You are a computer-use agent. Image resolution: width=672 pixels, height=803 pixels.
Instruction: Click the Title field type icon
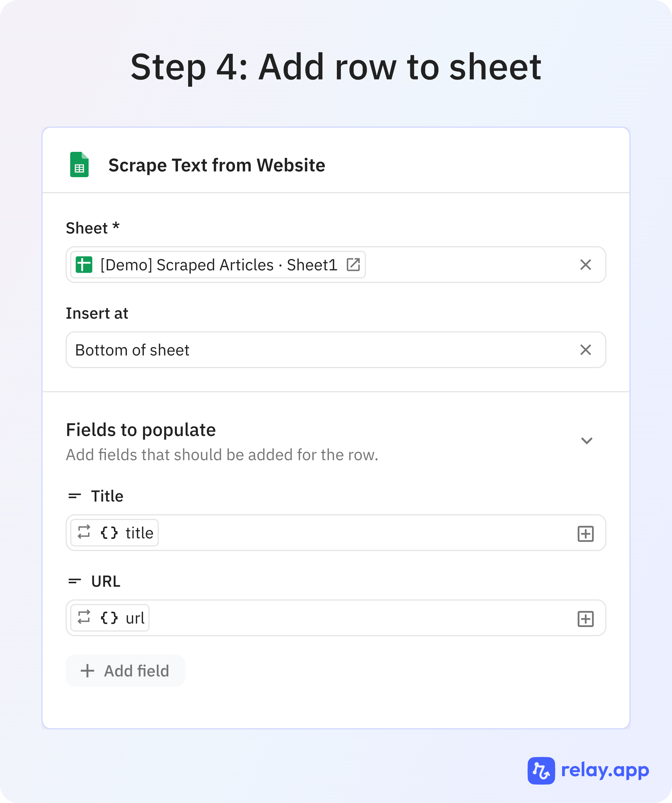(74, 496)
